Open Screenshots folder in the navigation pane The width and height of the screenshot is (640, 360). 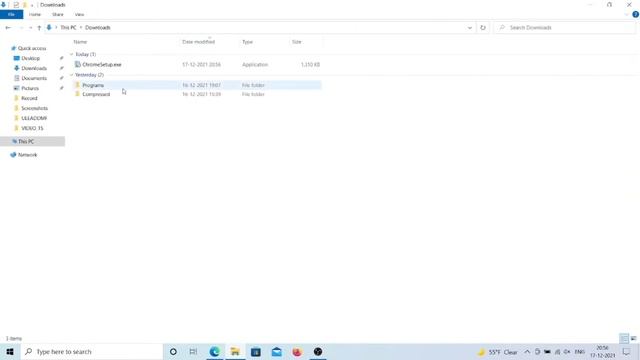pyautogui.click(x=34, y=108)
